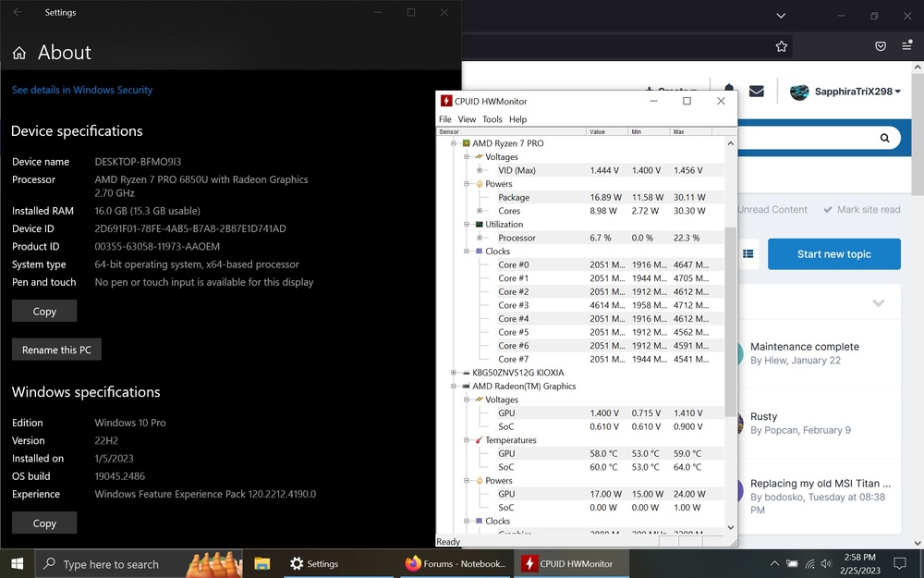Viewport: 924px width, 578px height.
Task: Click the thermometer icon beside Temperatures
Action: (479, 440)
